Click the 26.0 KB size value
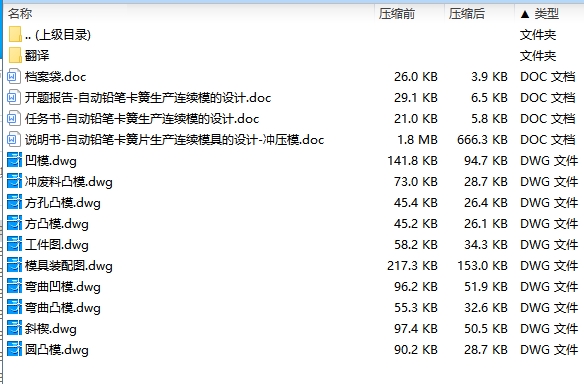The image size is (584, 384). point(416,77)
